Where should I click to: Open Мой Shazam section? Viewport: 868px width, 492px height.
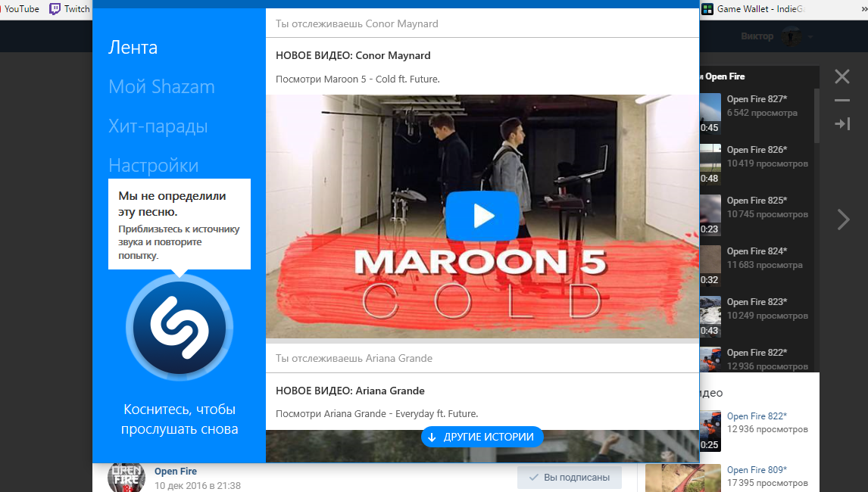click(161, 86)
